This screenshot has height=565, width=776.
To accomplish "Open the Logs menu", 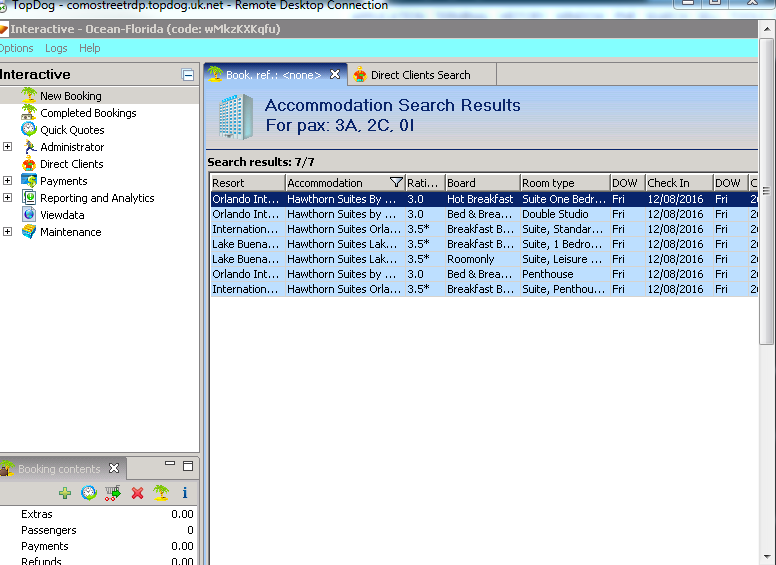I will pos(56,48).
